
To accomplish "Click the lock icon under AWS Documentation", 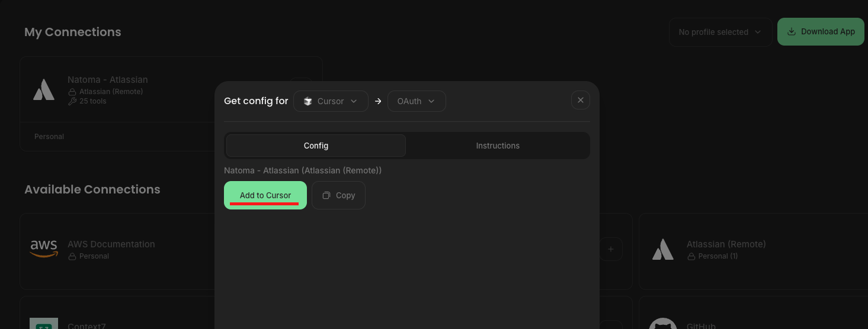I will click(x=72, y=257).
